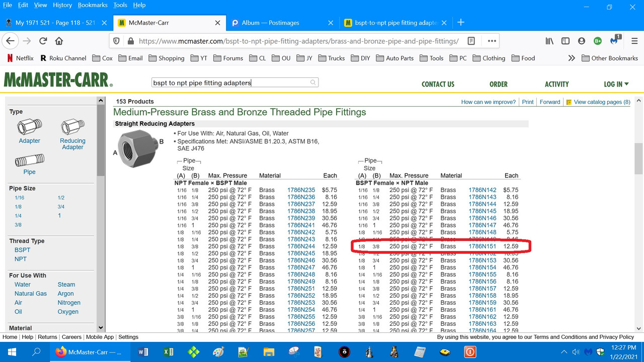Open the Auto Parts bookmarks folder
Screen dimensions: 644x362
point(394,58)
